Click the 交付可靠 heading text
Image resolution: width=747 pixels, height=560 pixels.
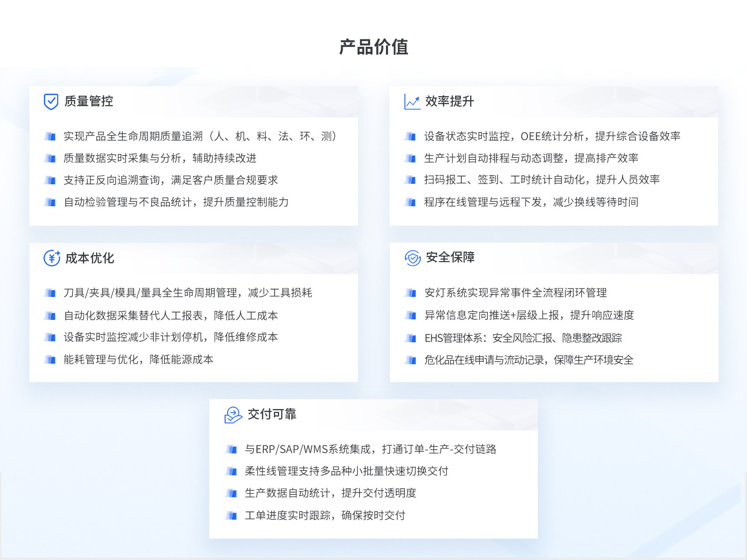pyautogui.click(x=272, y=414)
